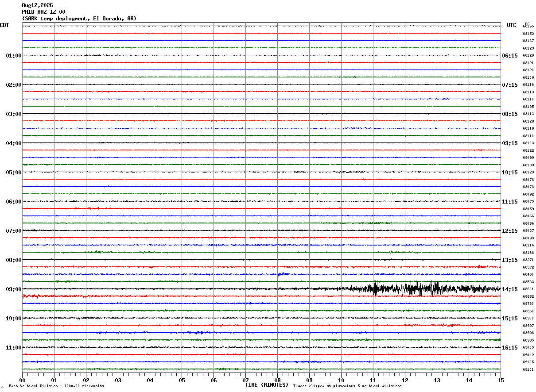The height and width of the screenshot is (392, 536).
Task: Click the 01:00 CDT row label
Action: [x=13, y=56]
